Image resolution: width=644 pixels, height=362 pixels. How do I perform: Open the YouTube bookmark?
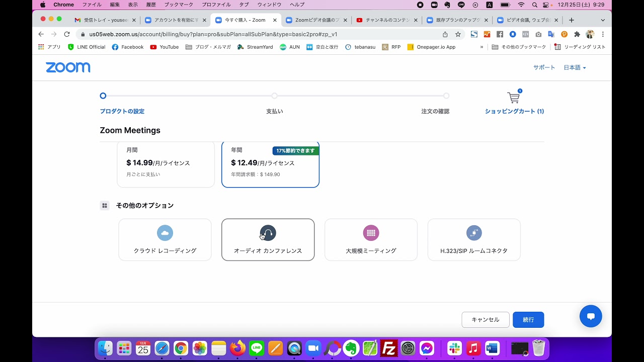tap(165, 47)
